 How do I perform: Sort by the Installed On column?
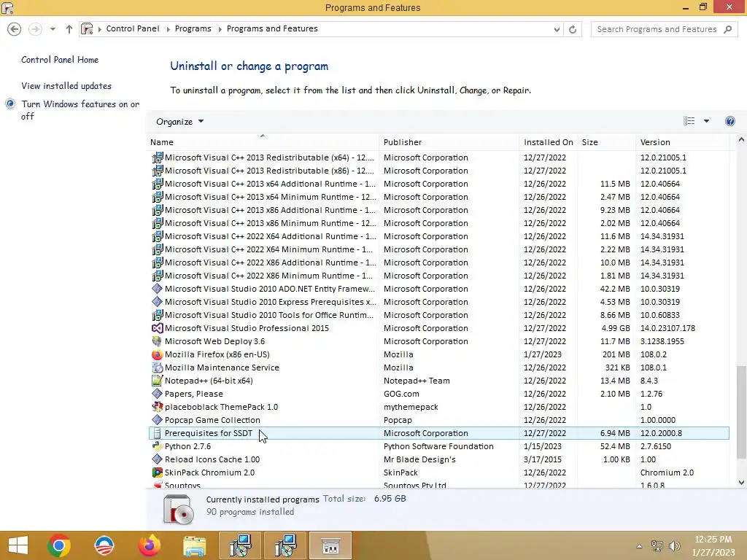click(x=549, y=142)
